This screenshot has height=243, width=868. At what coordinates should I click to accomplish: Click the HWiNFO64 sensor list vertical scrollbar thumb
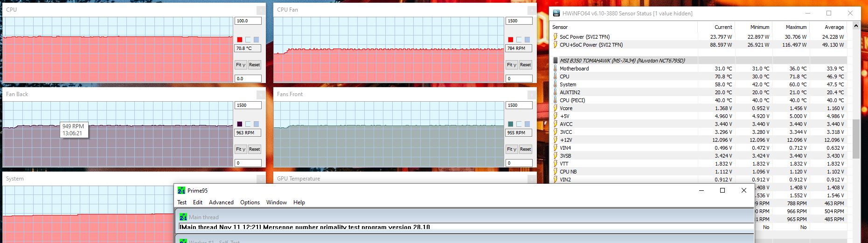coord(856,139)
